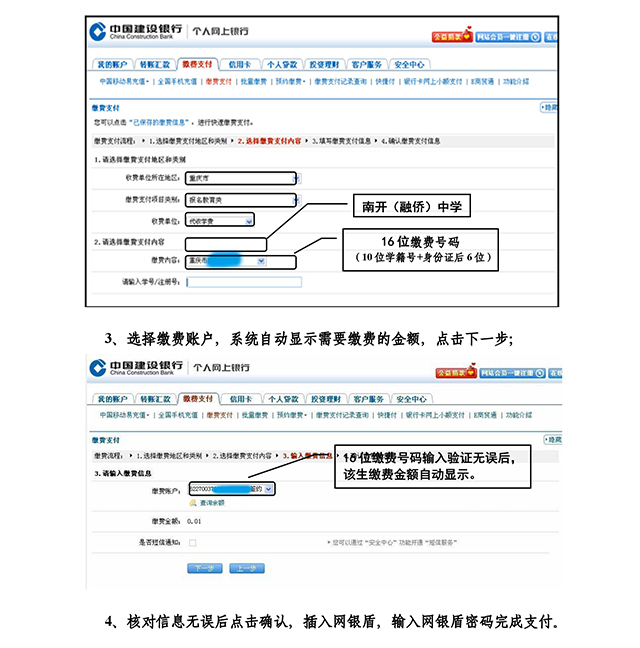
Task: Open the 个人贷款 tab in the first screenshot
Action: point(282,64)
